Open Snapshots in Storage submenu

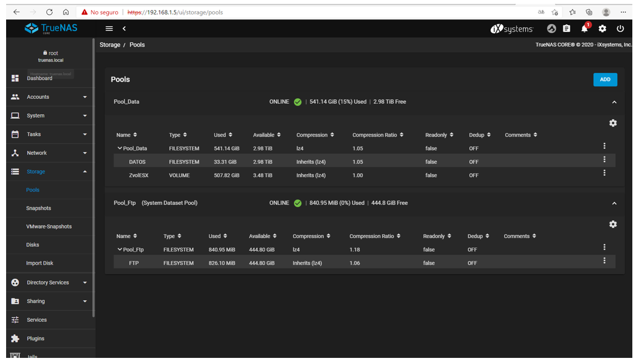pyautogui.click(x=39, y=209)
